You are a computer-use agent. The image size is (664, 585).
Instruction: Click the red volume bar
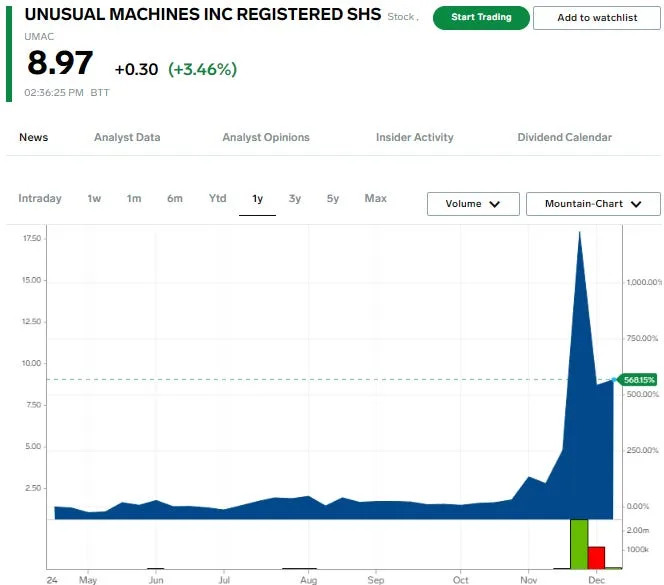[x=596, y=558]
